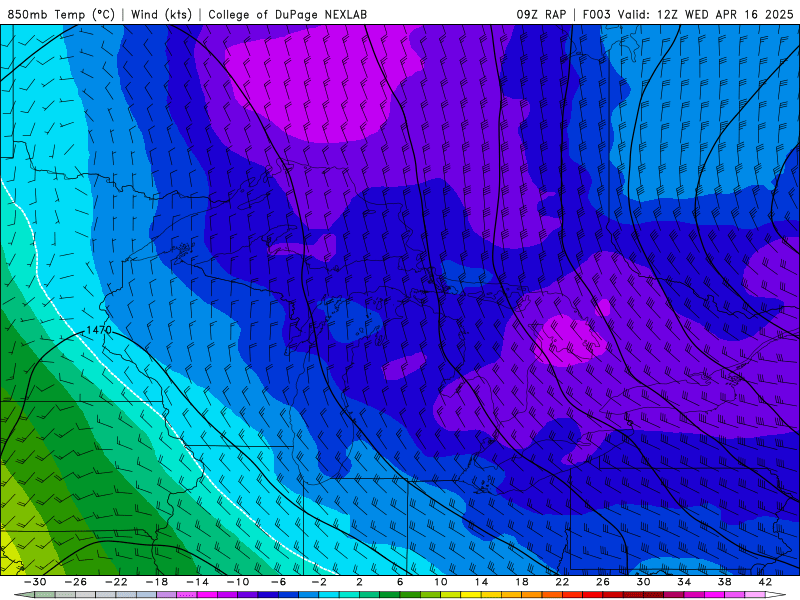Click the "-26" color scale label

click(76, 582)
